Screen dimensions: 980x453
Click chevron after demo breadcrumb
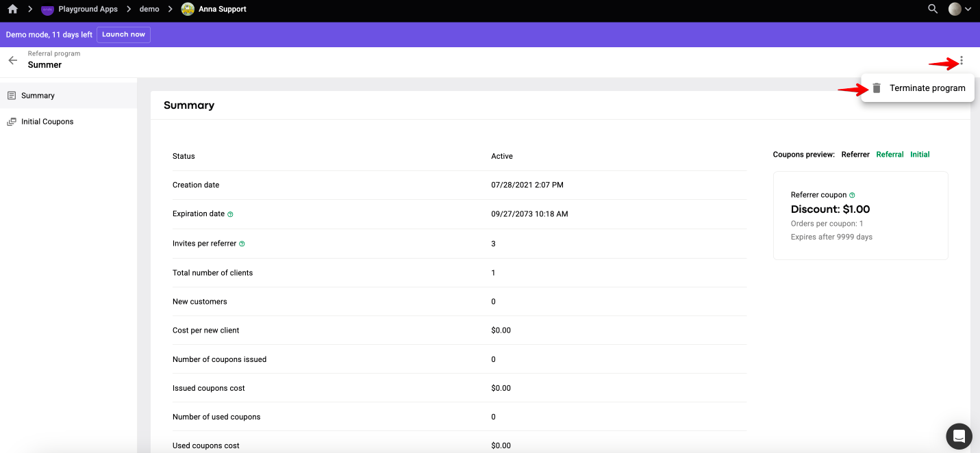click(170, 9)
